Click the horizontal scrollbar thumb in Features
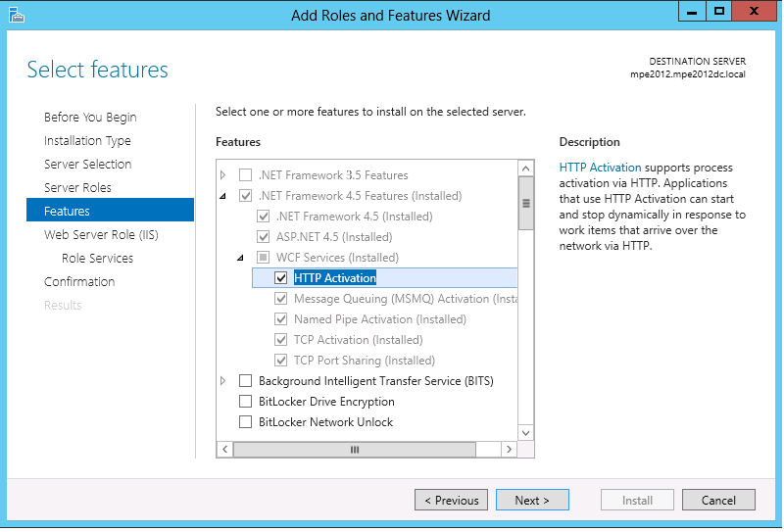The image size is (784, 532). click(354, 449)
